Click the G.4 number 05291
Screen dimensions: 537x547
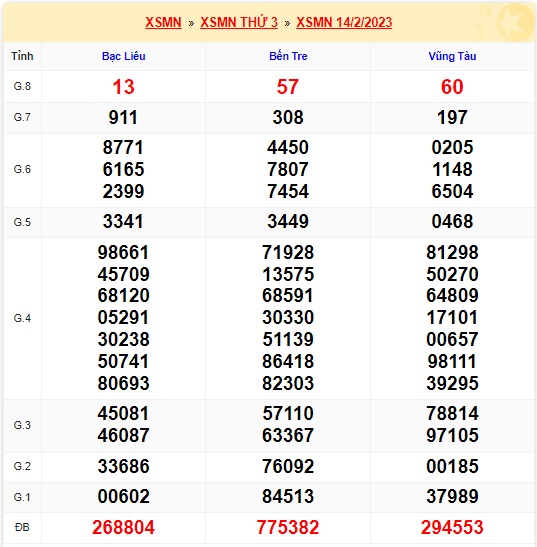click(123, 317)
